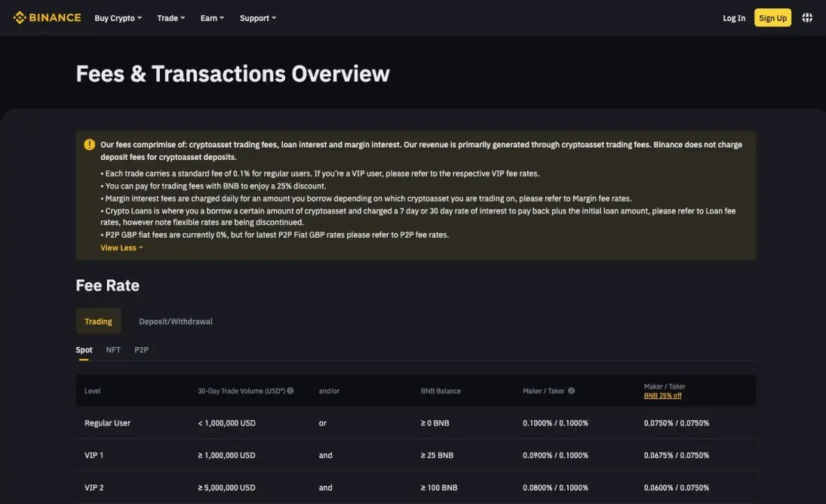
Task: Click the standard 0.1% fee bullet
Action: pyautogui.click(x=320, y=174)
